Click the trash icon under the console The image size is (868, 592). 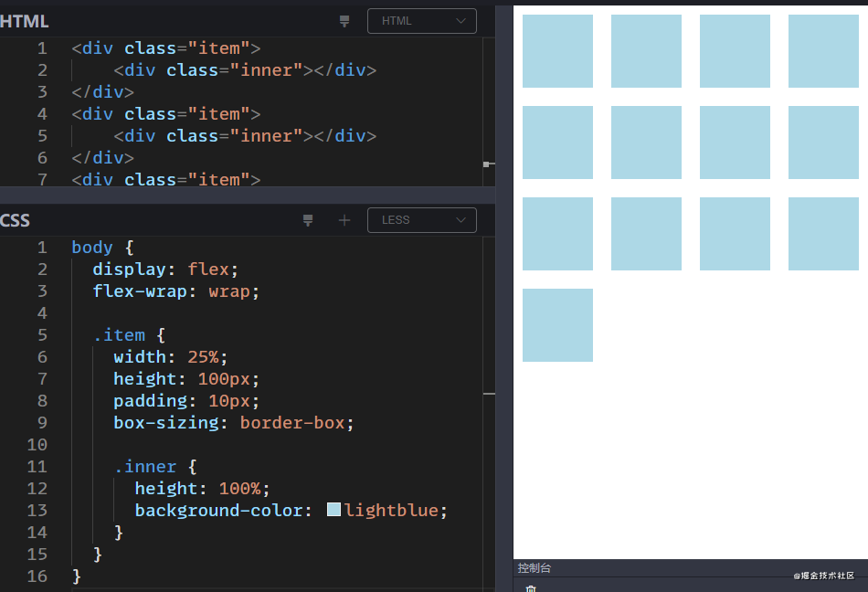click(x=530, y=588)
